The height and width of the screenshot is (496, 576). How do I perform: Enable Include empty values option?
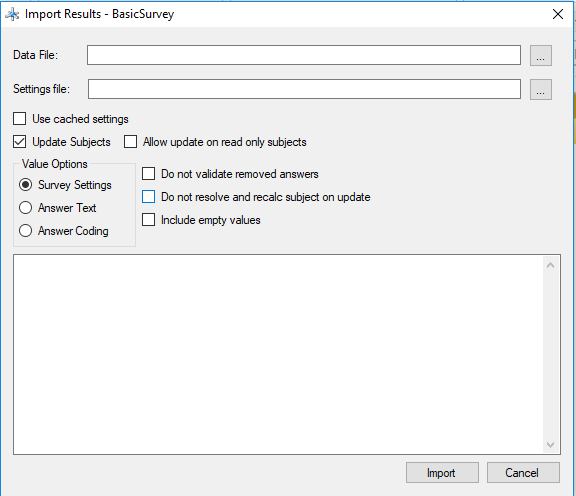(148, 220)
